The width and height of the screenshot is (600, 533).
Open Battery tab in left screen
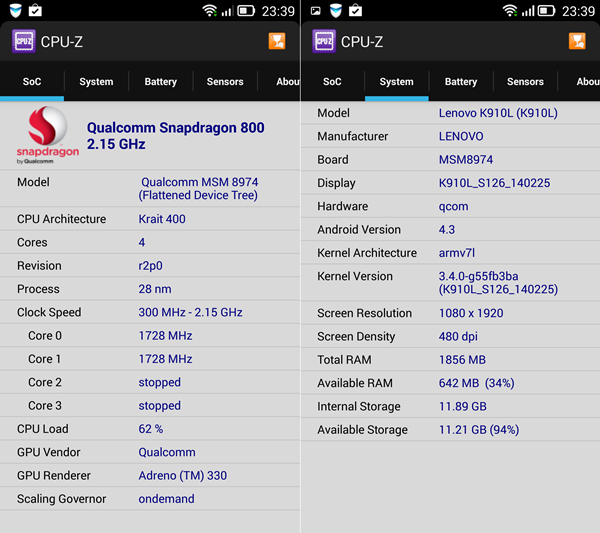coord(161,81)
